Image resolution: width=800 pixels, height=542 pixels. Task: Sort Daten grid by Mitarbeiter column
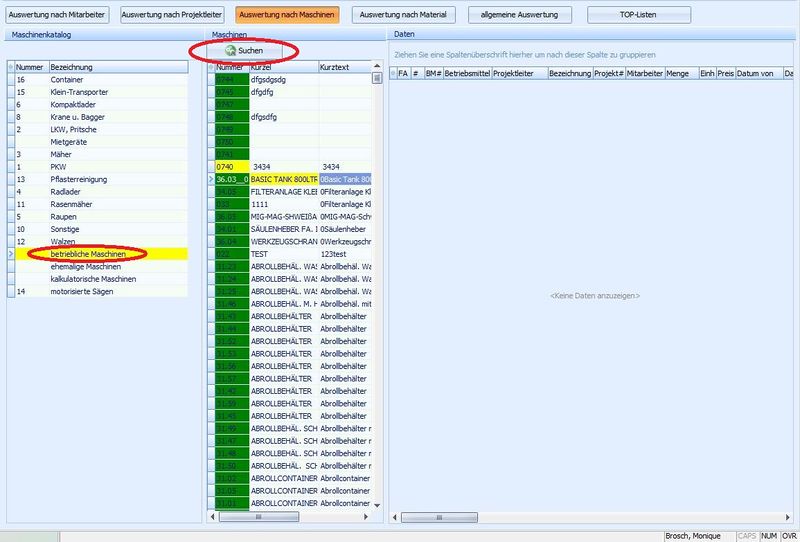pos(645,73)
